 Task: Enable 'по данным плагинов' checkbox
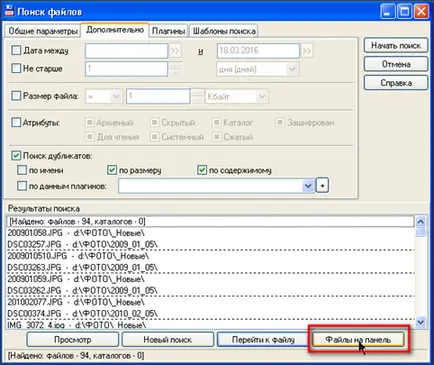pos(22,186)
